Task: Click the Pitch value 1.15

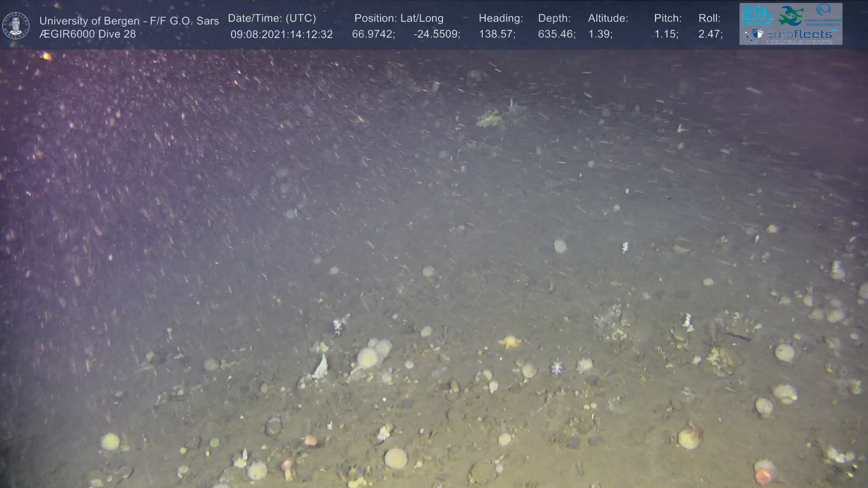Action: point(666,34)
